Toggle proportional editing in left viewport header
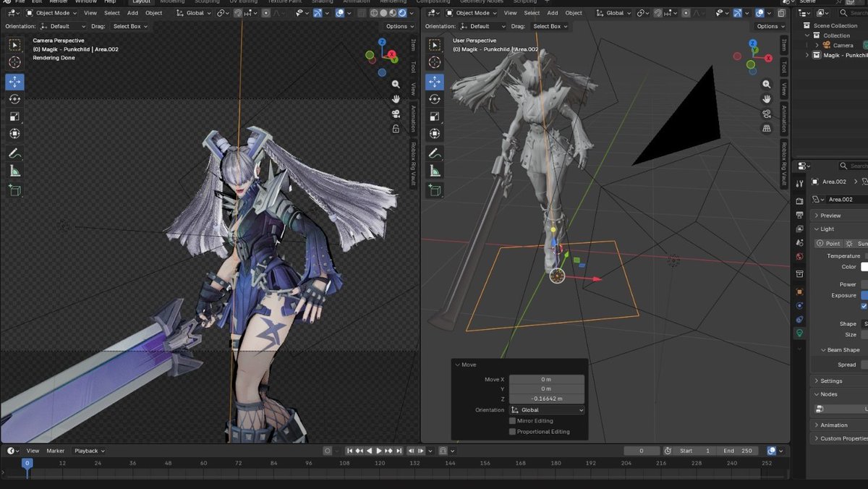Image resolution: width=868 pixels, height=489 pixels. pyautogui.click(x=267, y=13)
